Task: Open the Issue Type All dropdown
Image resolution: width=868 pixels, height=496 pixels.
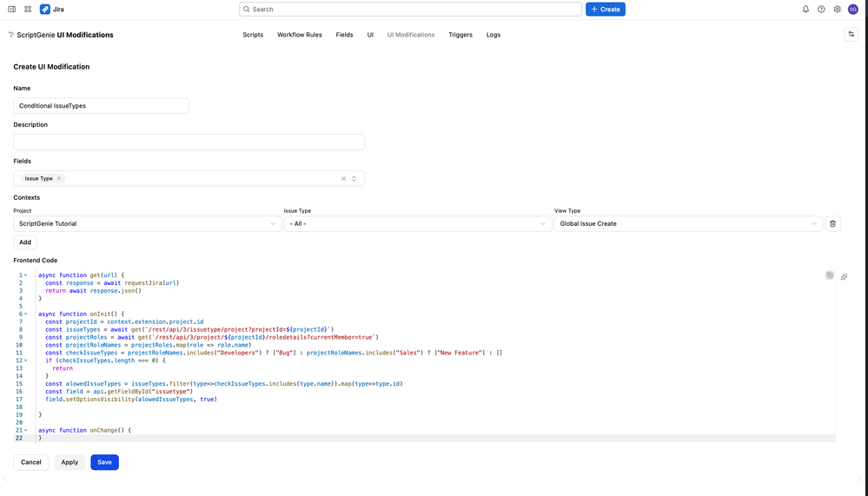Action: [x=418, y=223]
